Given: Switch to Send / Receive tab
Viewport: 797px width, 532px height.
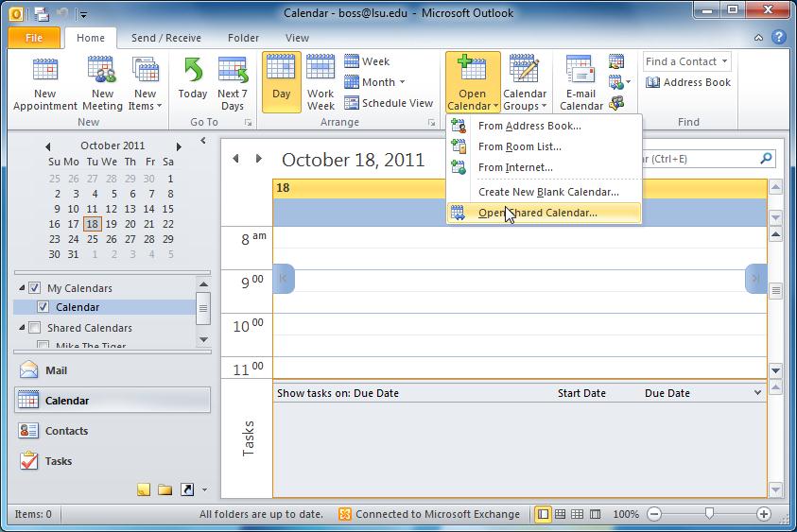Looking at the screenshot, I should 166,38.
